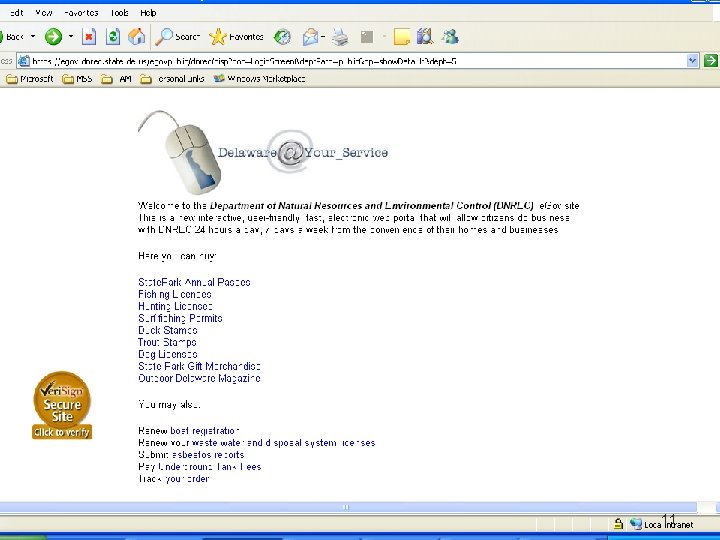This screenshot has height=540, width=720.
Task: Click the green Go arrow button
Action: click(710, 61)
